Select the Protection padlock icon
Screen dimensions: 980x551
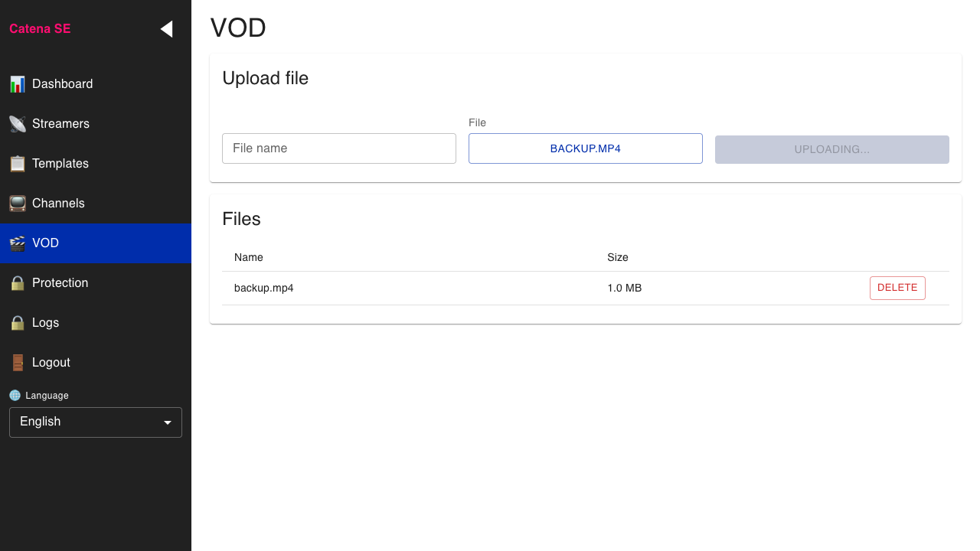pos(17,283)
